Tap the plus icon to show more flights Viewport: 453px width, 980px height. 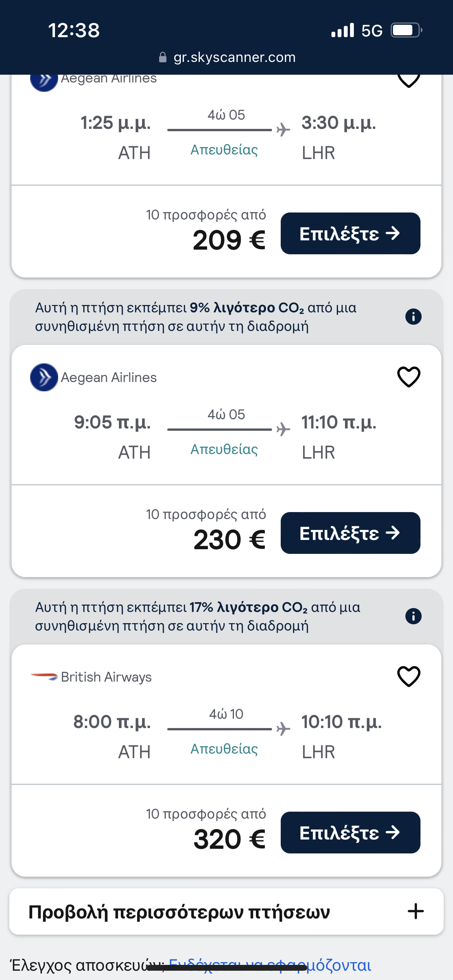click(415, 911)
